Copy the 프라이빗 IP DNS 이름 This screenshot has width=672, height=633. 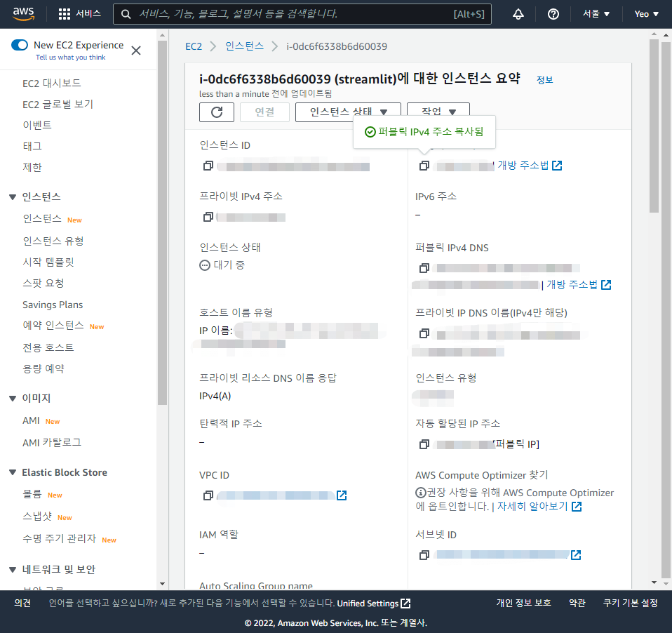click(x=424, y=333)
